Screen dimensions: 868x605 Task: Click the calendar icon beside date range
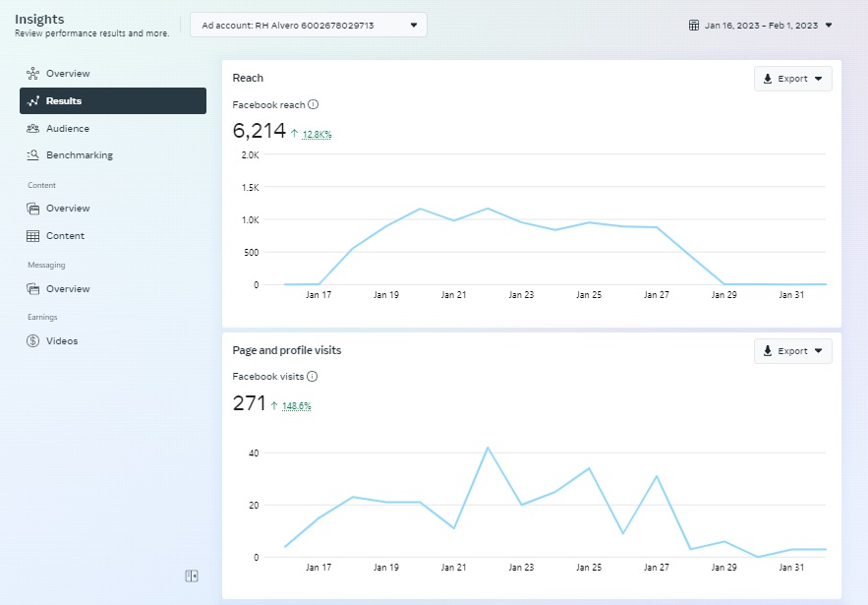click(694, 26)
